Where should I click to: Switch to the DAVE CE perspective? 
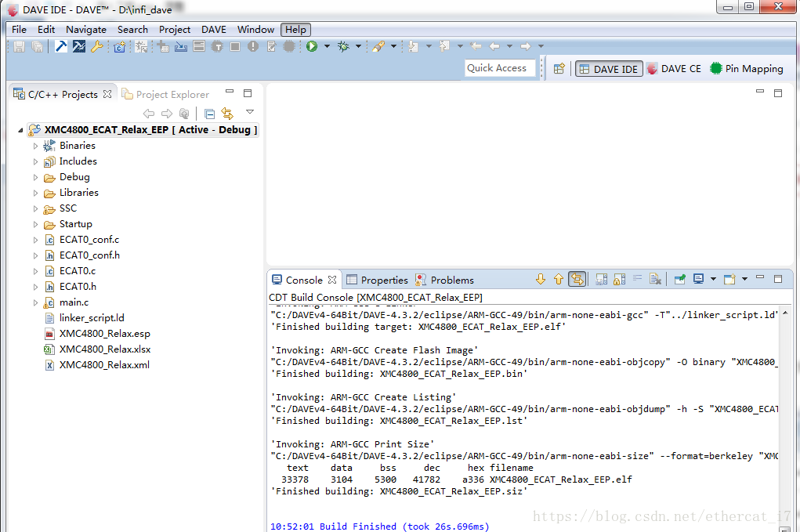click(x=674, y=69)
